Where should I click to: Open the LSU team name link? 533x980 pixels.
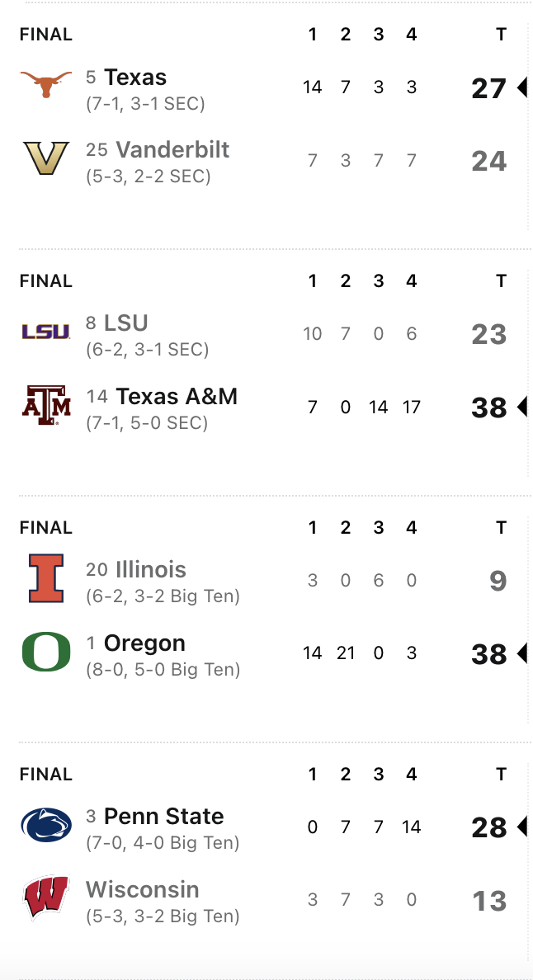[126, 323]
